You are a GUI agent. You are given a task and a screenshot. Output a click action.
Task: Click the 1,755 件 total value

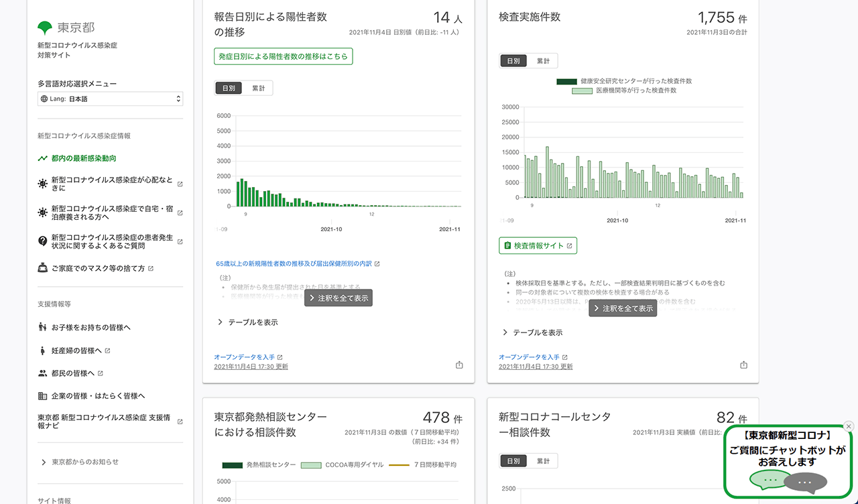(x=723, y=17)
